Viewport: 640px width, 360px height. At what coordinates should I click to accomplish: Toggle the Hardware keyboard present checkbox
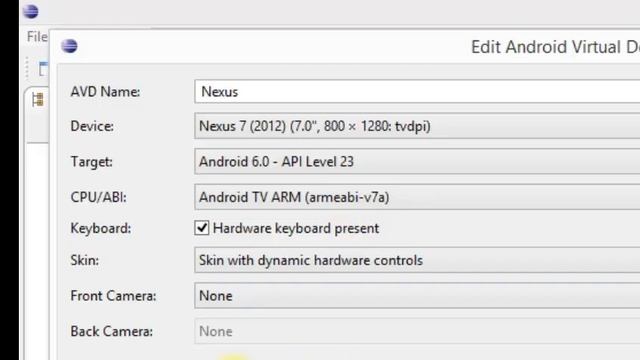tap(202, 228)
